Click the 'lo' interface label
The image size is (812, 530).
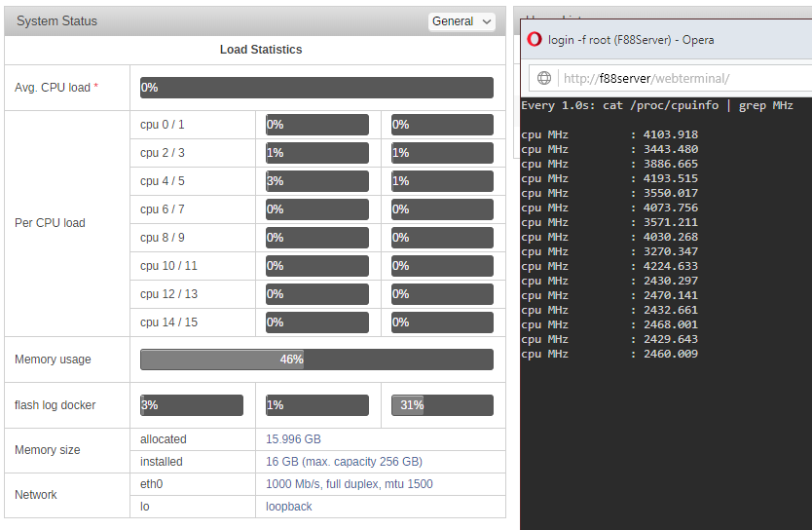click(x=144, y=507)
